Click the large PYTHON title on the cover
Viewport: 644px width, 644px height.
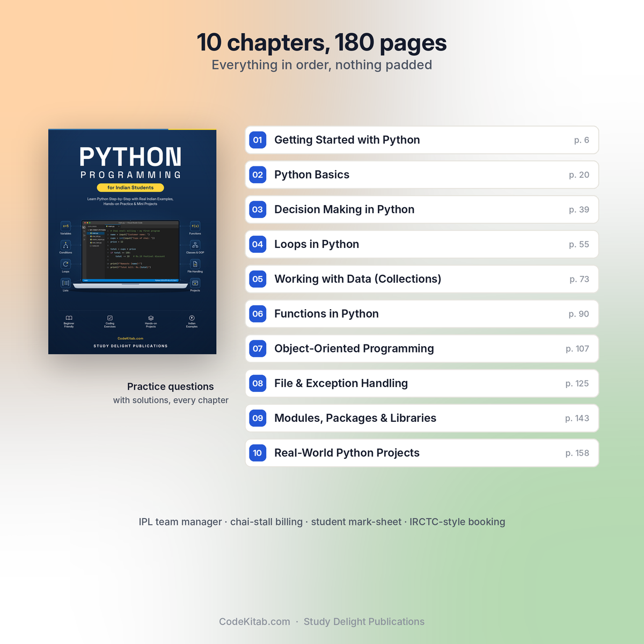point(130,157)
